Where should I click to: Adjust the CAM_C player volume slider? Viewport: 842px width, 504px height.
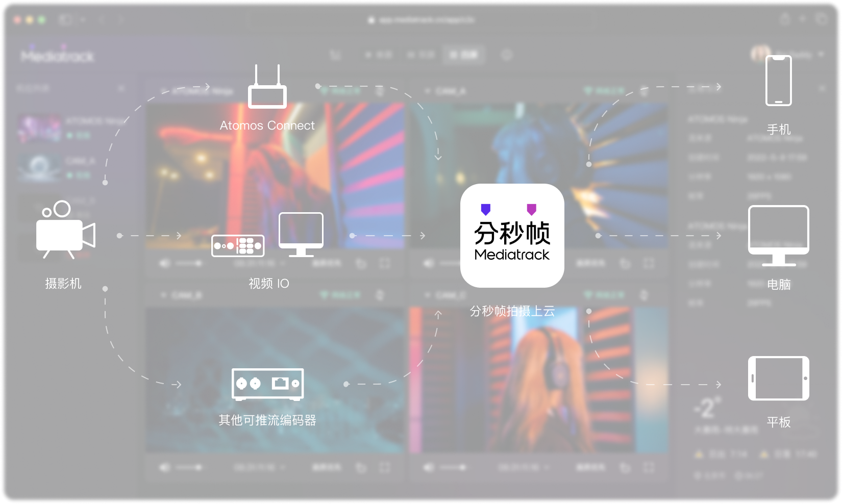(453, 467)
